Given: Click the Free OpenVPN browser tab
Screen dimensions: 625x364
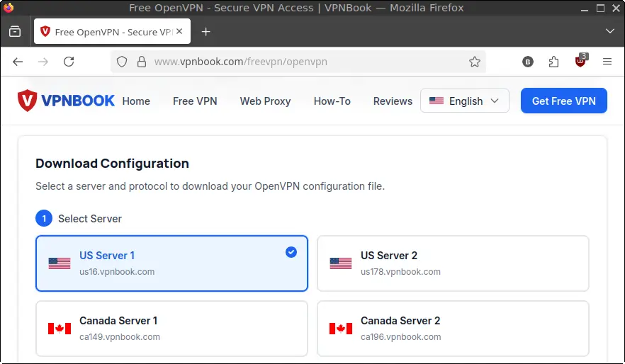Looking at the screenshot, I should pyautogui.click(x=113, y=31).
